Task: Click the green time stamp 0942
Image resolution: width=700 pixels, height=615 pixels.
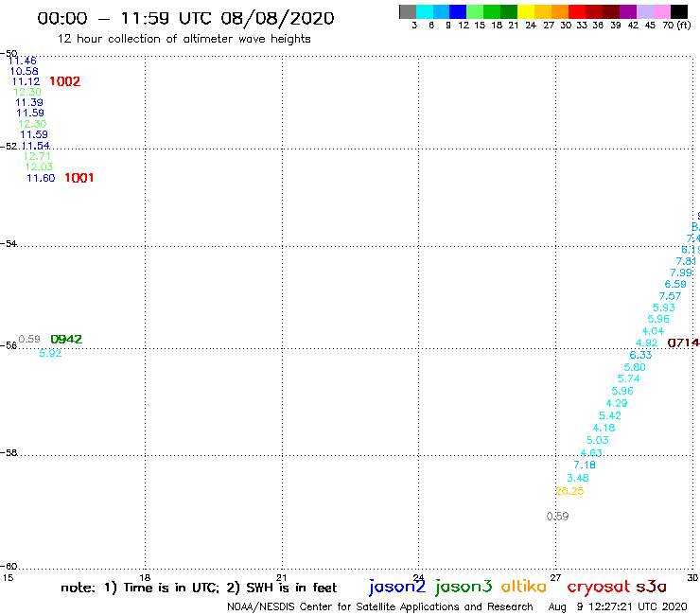Action: (x=66, y=339)
